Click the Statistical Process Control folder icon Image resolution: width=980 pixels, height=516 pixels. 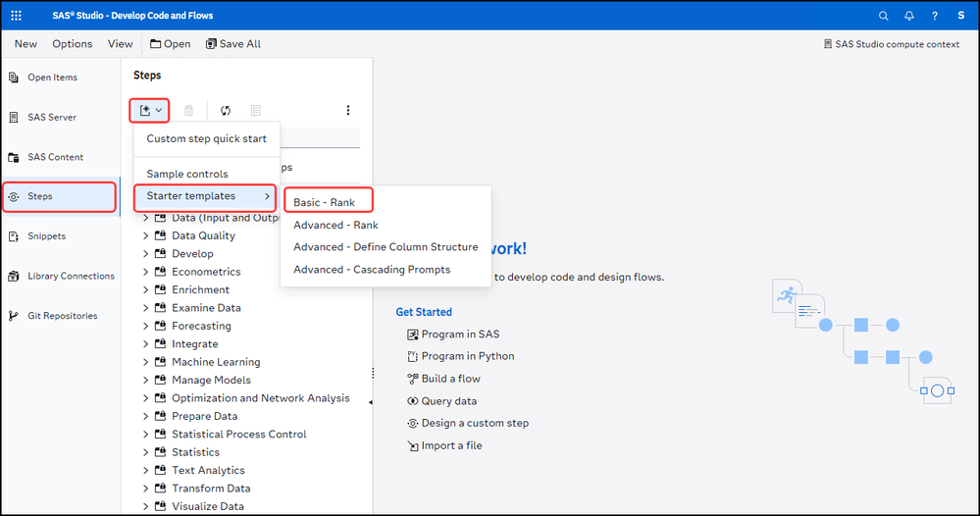coord(161,435)
